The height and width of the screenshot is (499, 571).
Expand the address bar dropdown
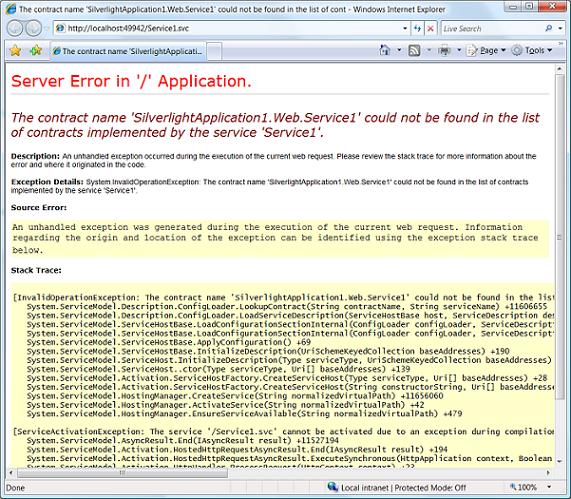pos(405,28)
